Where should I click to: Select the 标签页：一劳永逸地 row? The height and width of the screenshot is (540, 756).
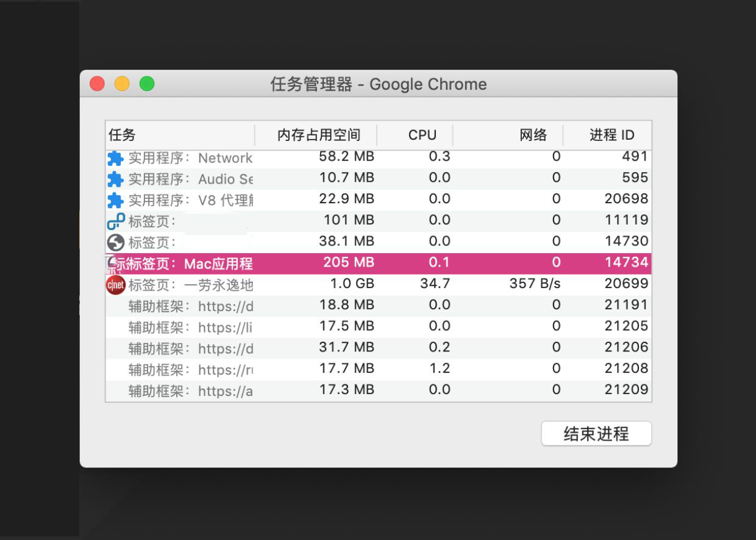379,285
